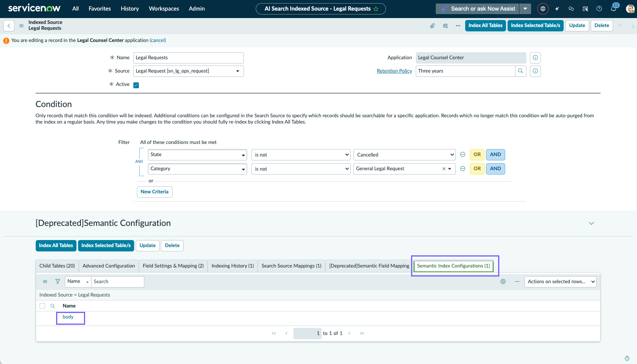The image size is (637, 364).
Task: Open the guided tour picture icon
Action: click(x=585, y=9)
